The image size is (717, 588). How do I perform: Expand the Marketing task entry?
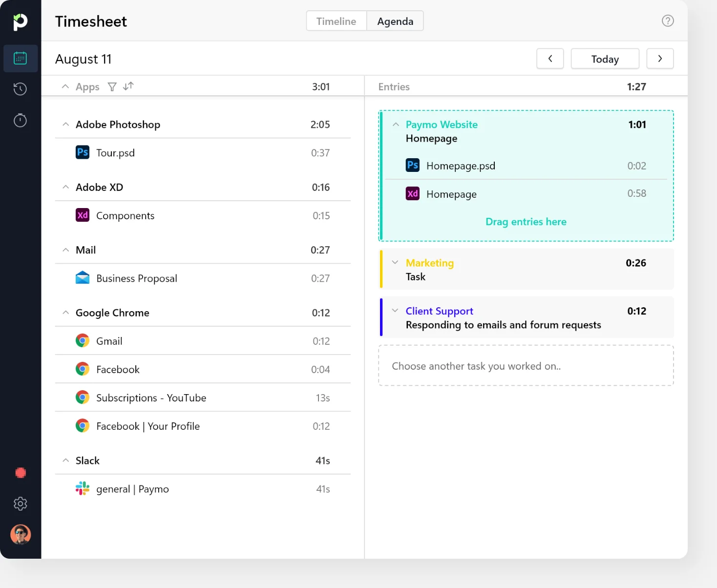pos(395,262)
